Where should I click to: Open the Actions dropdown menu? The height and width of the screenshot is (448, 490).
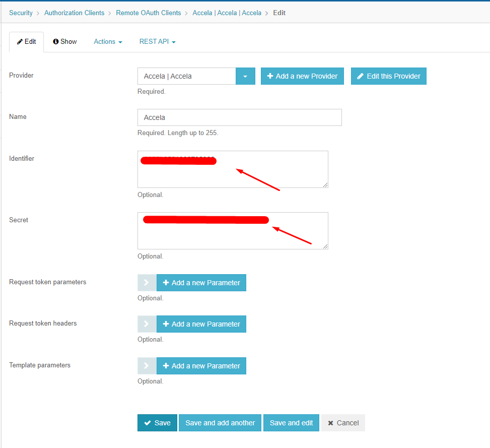108,42
